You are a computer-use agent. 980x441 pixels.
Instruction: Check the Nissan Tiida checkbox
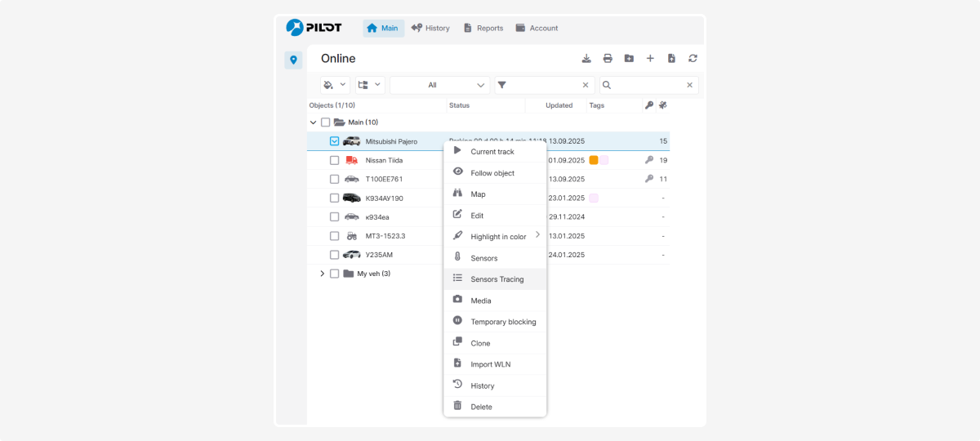335,160
